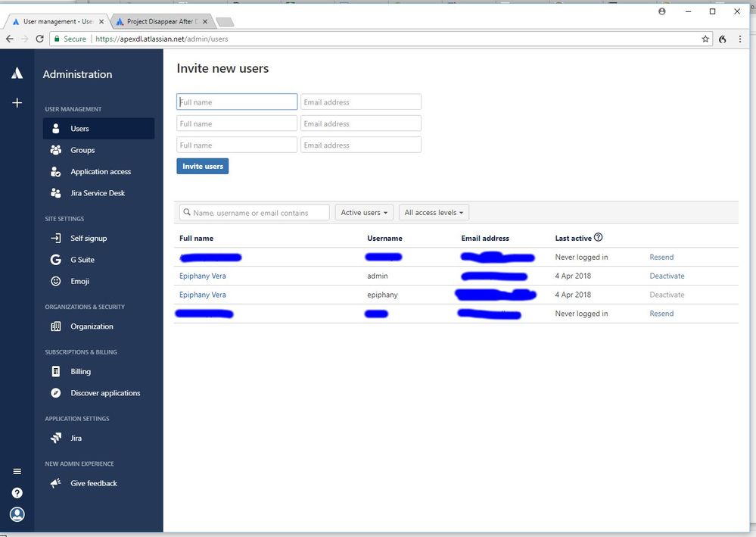Click the browser back arrow
Image resolution: width=756 pixels, height=537 pixels.
pos(10,39)
